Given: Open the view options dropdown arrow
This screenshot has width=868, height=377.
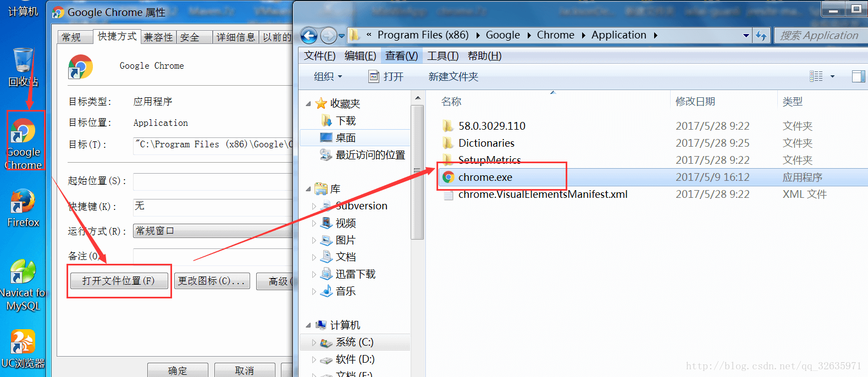Looking at the screenshot, I should [832, 76].
